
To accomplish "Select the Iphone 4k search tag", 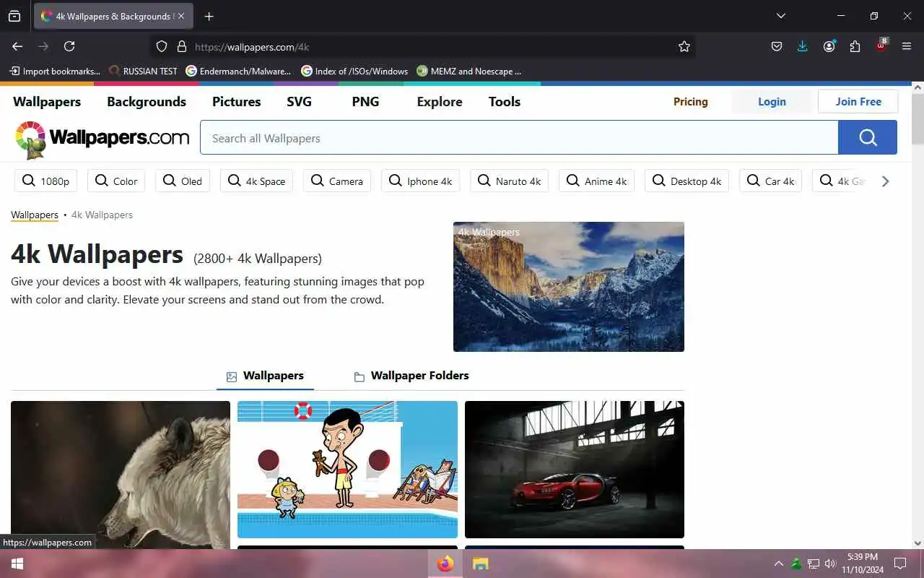I will click(x=420, y=181).
